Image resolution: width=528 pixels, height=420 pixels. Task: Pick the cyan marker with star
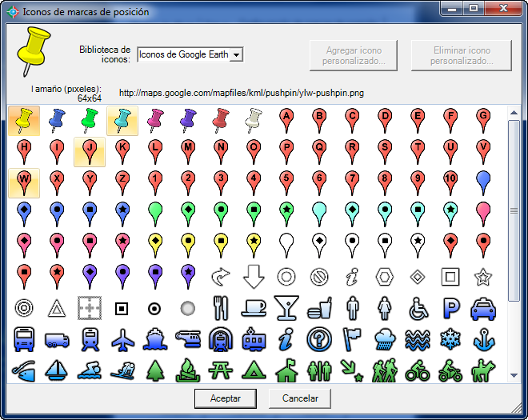click(450, 214)
